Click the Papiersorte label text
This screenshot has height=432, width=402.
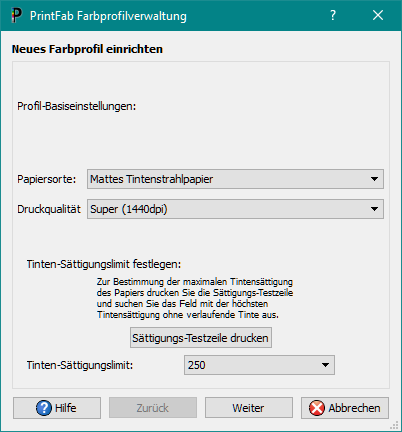[47, 179]
